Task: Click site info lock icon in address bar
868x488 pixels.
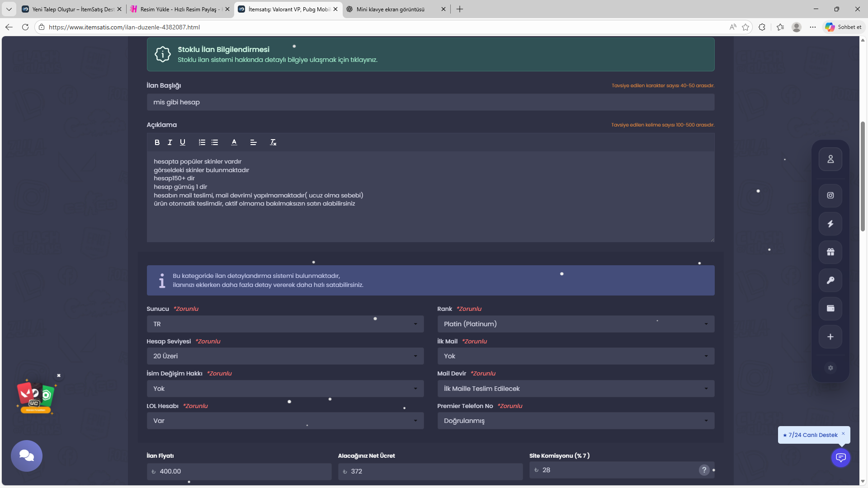Action: tap(42, 27)
